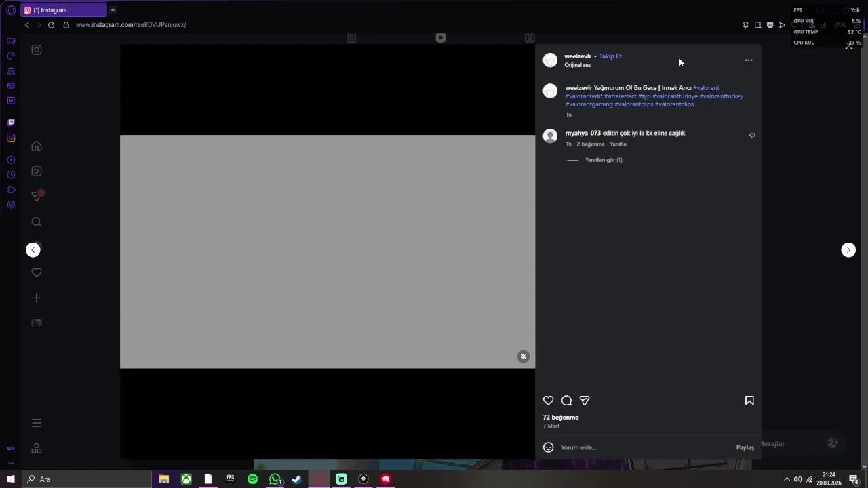
Task: Open Opera GX menu logo
Action: pos(11,10)
